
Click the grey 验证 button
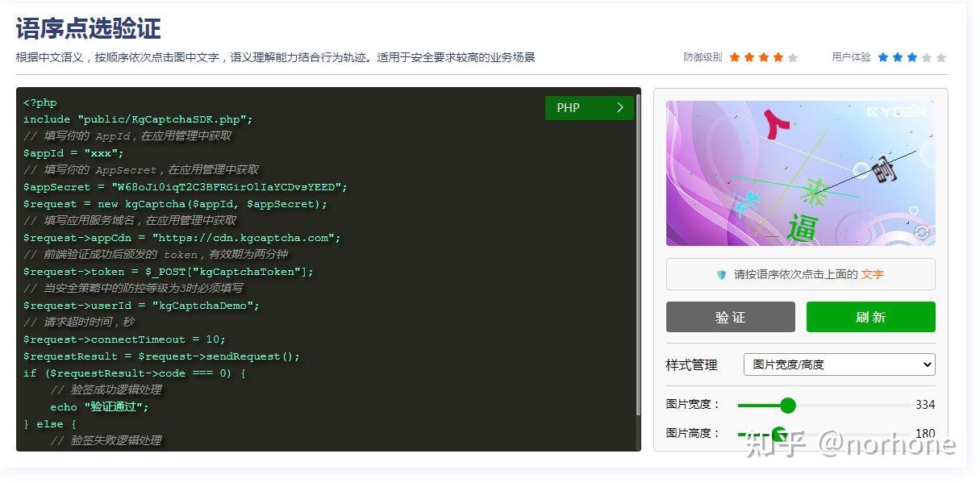click(x=731, y=317)
